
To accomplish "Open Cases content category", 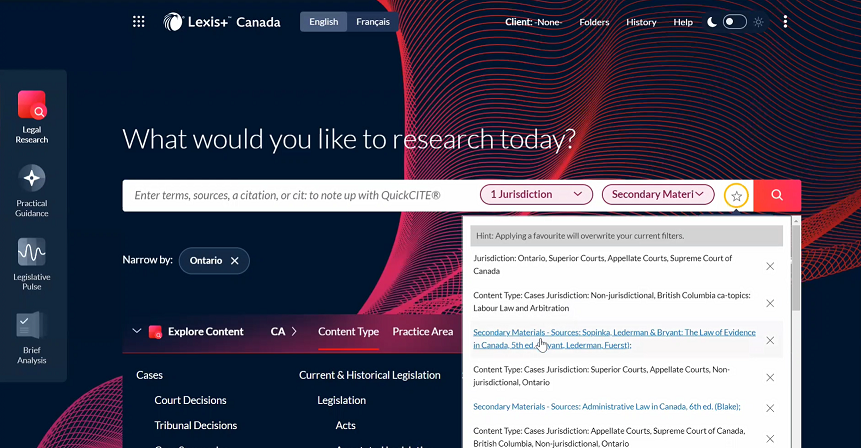I will 149,376.
